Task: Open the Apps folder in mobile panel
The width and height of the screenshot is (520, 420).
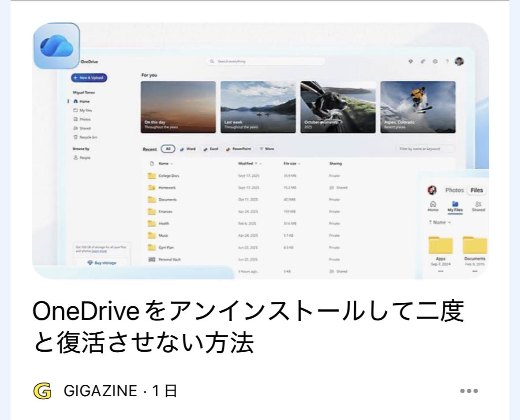Action: coord(440,248)
